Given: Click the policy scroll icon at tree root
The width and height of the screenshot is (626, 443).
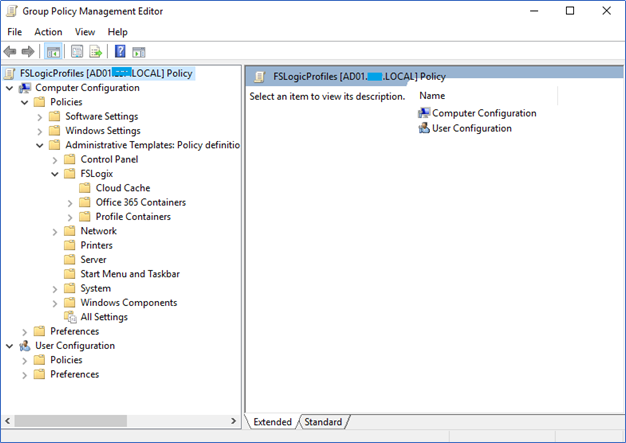Looking at the screenshot, I should click(x=10, y=73).
